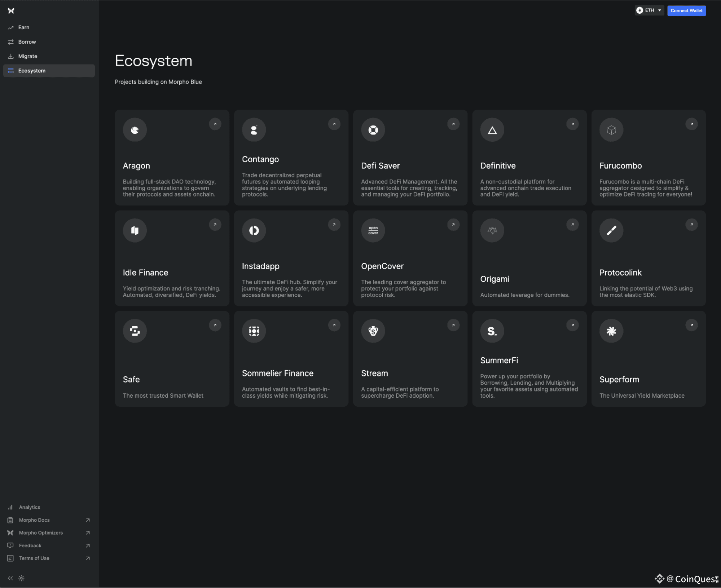Click the Defi Saver logo icon
Viewport: 721px width, 588px height.
(373, 130)
